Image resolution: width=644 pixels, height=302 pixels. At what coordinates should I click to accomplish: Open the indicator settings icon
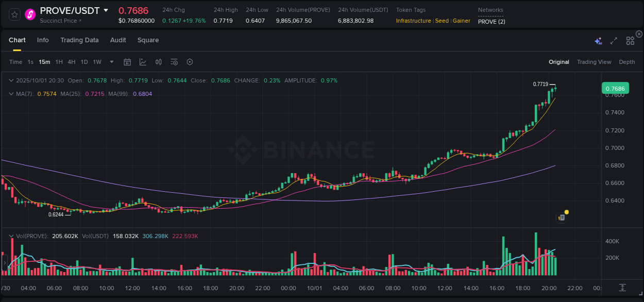174,62
